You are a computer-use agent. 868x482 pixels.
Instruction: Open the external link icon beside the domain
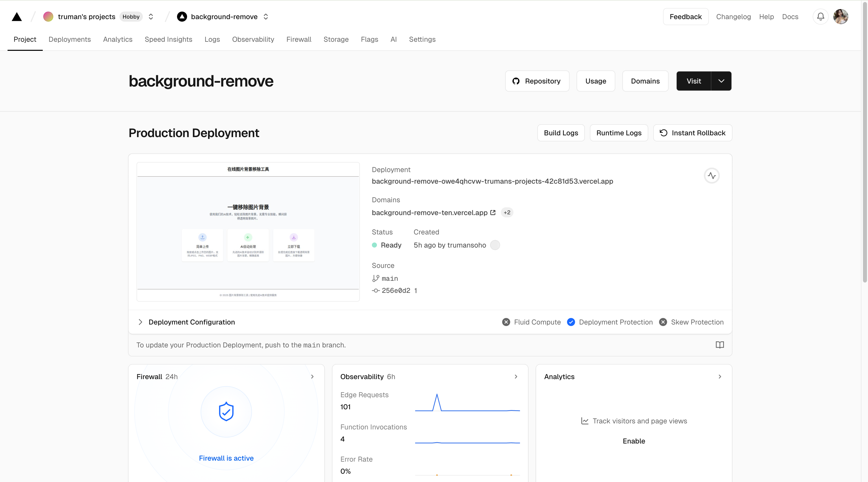493,212
